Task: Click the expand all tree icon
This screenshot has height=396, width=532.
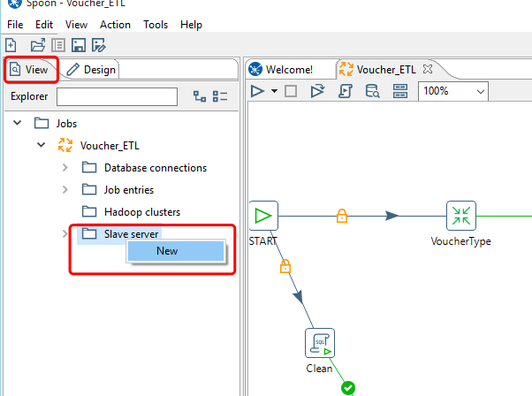Action: [200, 96]
